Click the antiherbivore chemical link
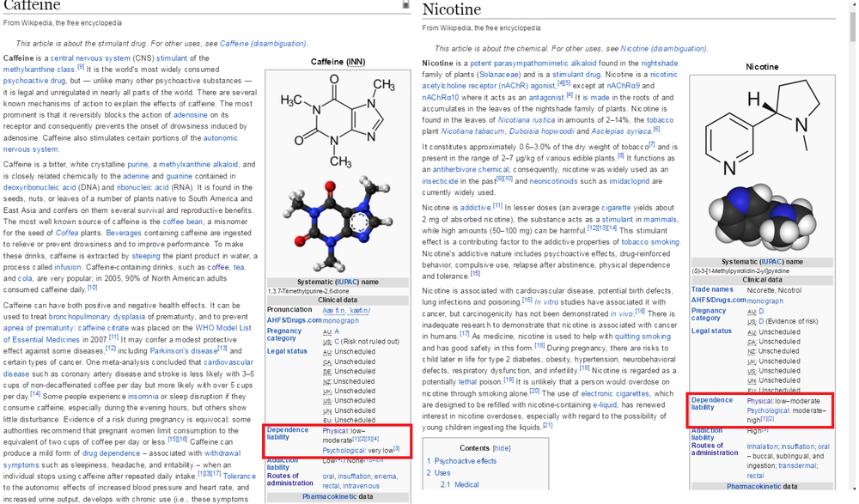Viewport: 859px width, 504px height. pos(471,169)
